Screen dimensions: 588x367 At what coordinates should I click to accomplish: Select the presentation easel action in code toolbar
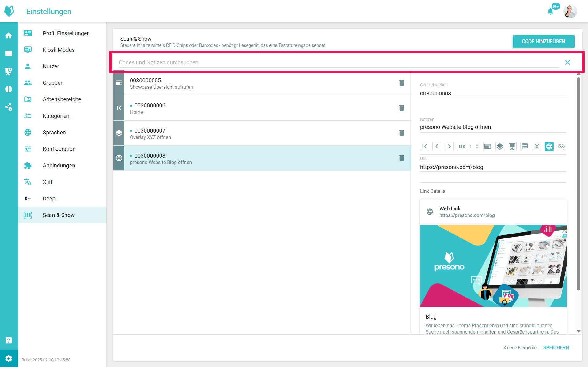(512, 147)
